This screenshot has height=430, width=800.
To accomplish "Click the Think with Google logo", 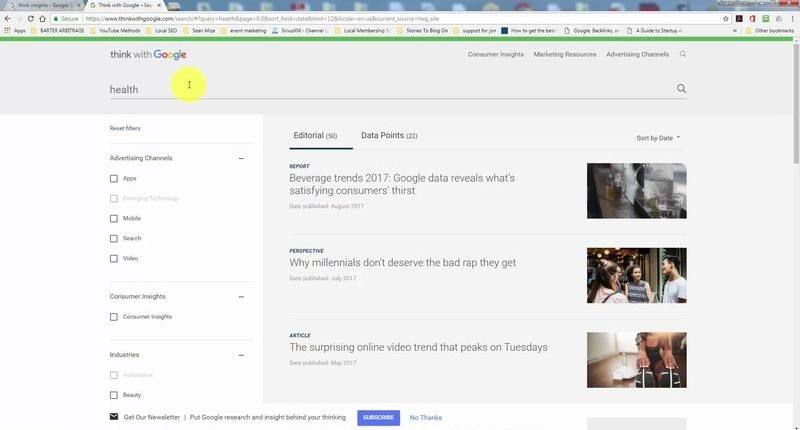I will click(148, 55).
